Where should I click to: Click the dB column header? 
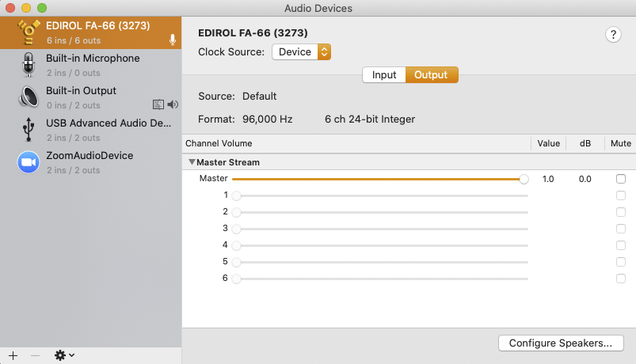pos(585,143)
